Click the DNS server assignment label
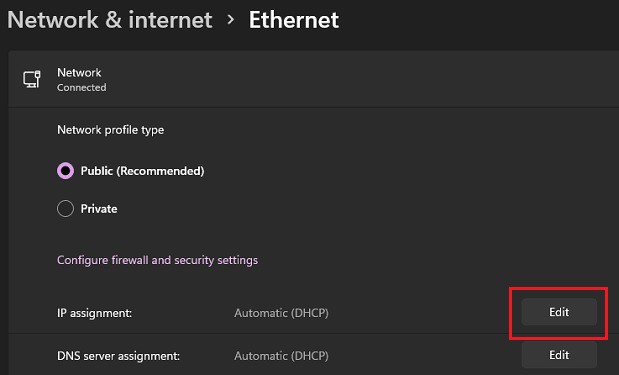The image size is (619, 375). click(118, 356)
